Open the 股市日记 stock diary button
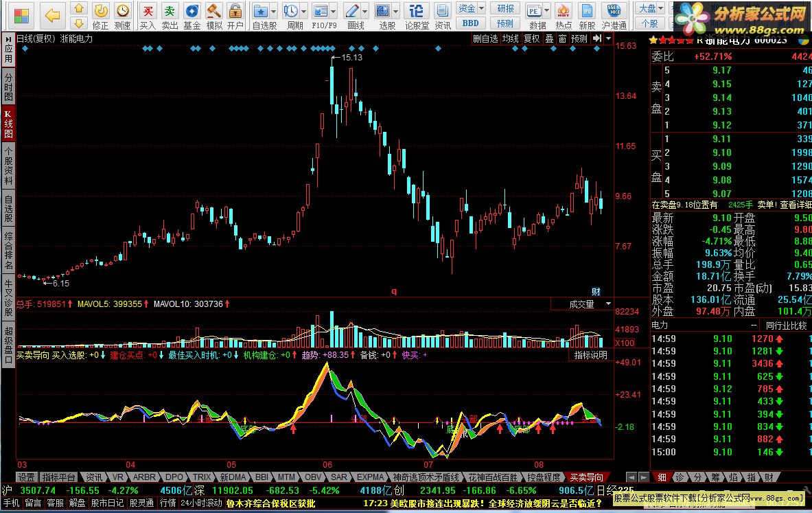This screenshot has height=513, width=812. click(107, 503)
